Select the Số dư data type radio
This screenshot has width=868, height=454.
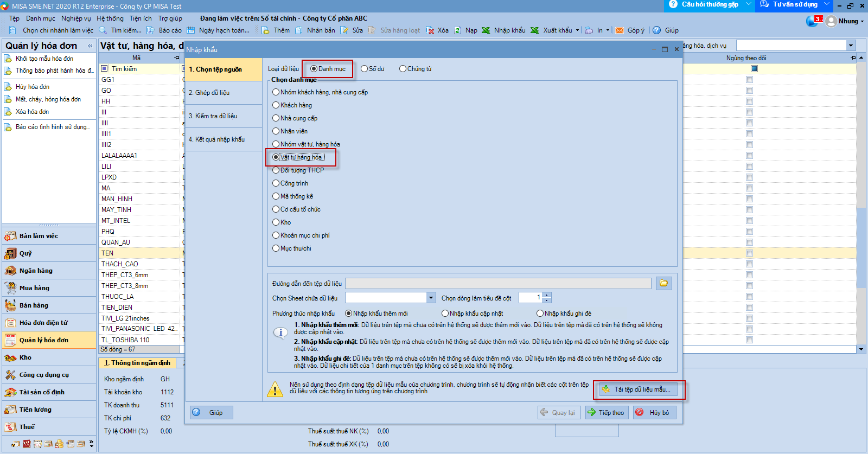(365, 69)
